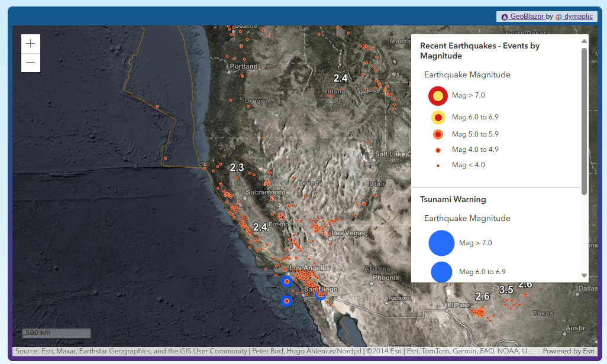Click the blue tsunami Mag > 7.0 circle symbol

[x=441, y=243]
